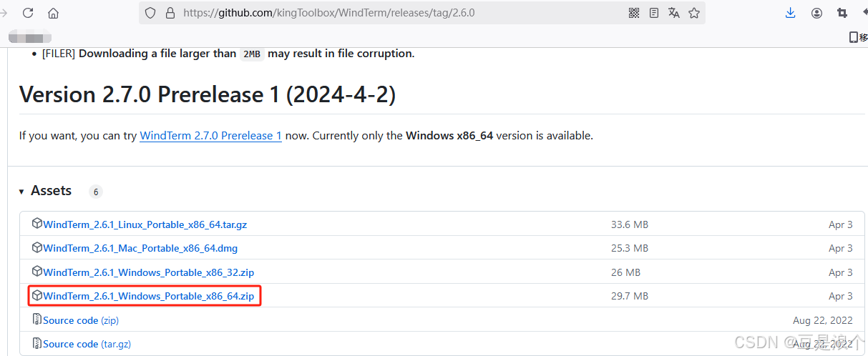Download Source code (tar.gz)
The width and height of the screenshot is (868, 356).
click(x=87, y=344)
